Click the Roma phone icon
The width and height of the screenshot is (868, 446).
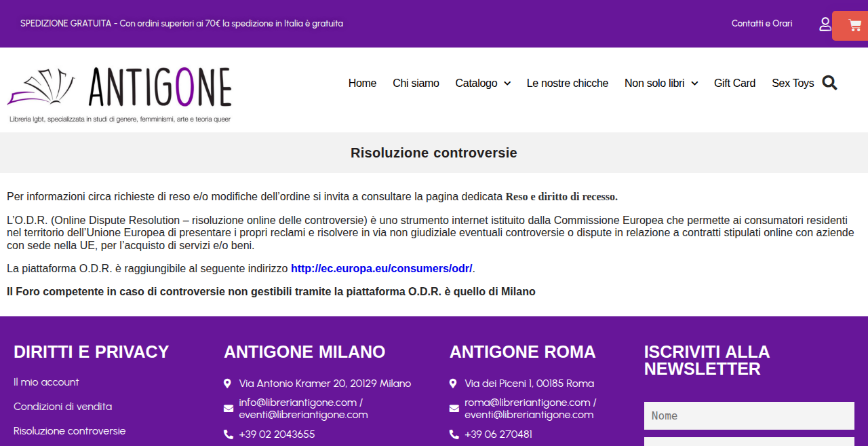[x=454, y=434]
